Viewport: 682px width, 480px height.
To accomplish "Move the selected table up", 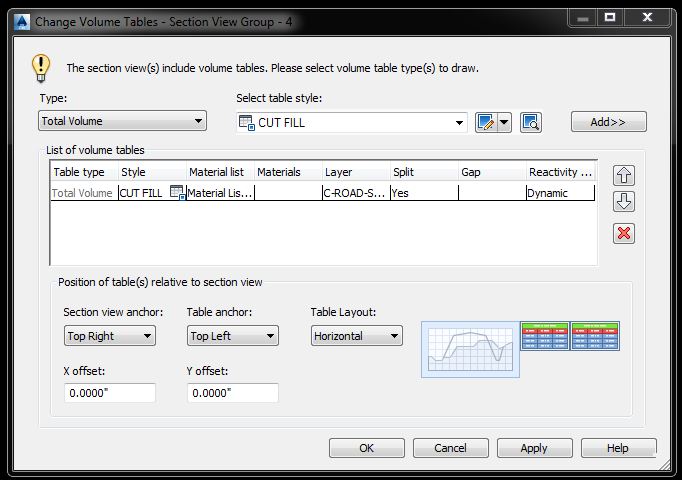I will 624,175.
